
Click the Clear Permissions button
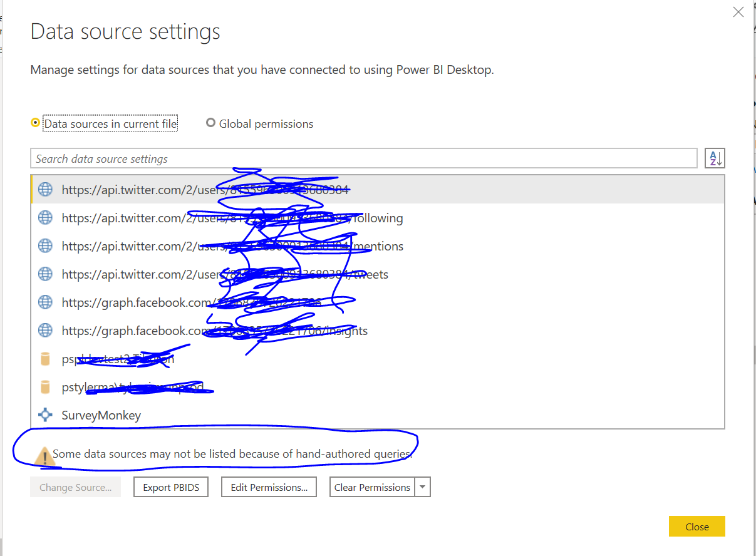[x=372, y=487]
